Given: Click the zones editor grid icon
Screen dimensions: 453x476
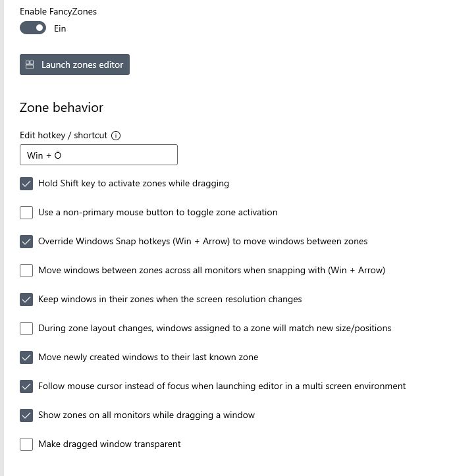Looking at the screenshot, I should pos(30,65).
